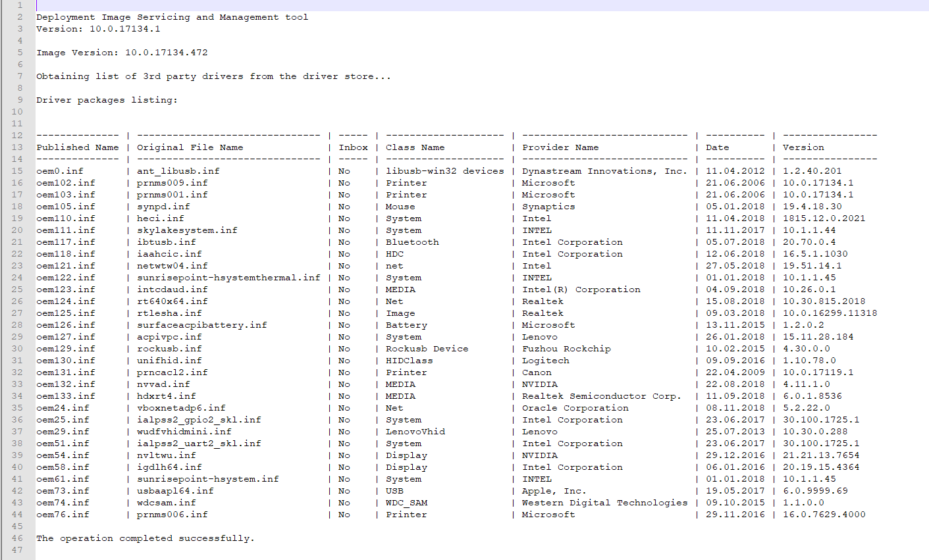Click 'Canon' provider entry

click(x=537, y=372)
